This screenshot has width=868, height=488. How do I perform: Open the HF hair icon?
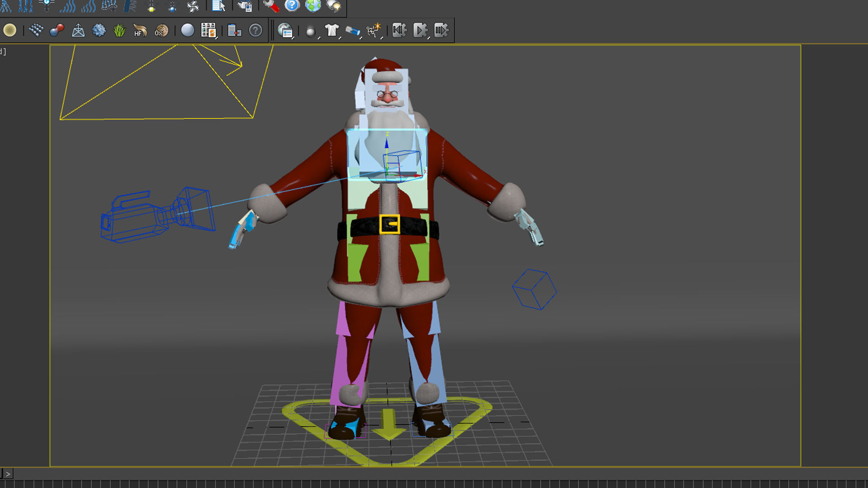140,30
